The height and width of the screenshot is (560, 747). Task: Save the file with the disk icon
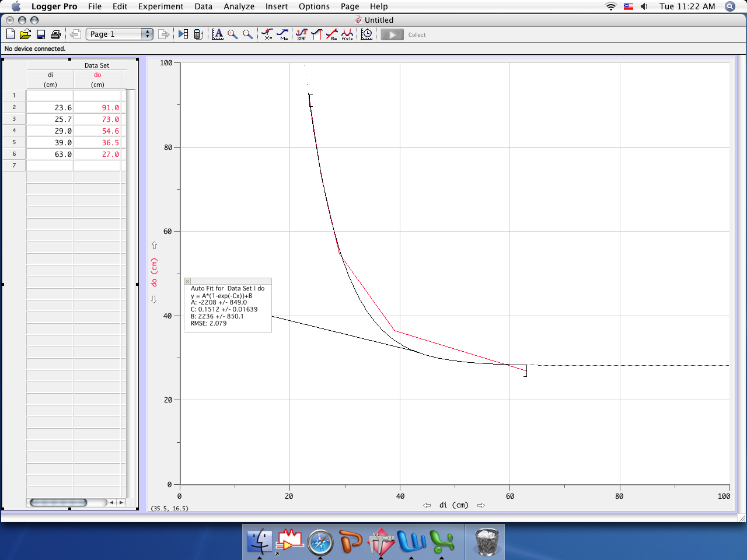point(41,34)
